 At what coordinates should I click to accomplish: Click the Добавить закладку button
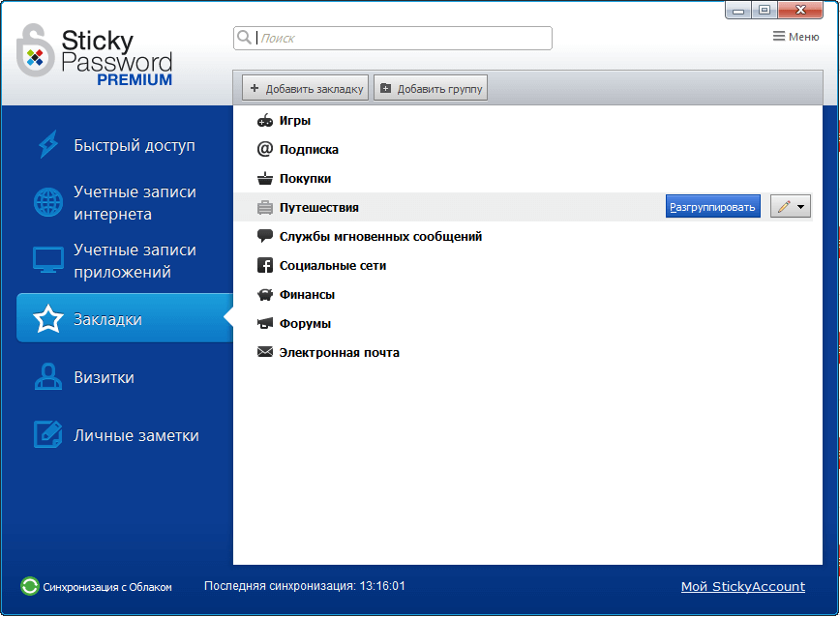[x=305, y=87]
